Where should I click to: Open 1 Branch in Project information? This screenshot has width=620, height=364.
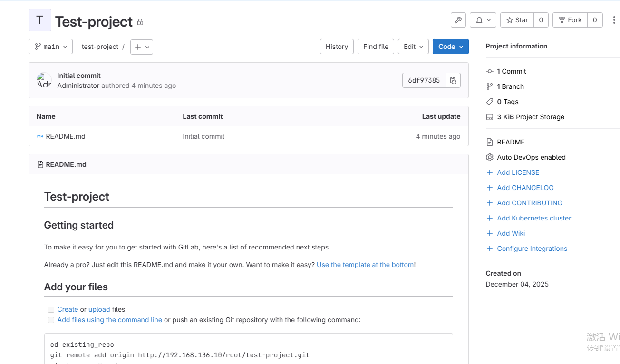click(510, 86)
